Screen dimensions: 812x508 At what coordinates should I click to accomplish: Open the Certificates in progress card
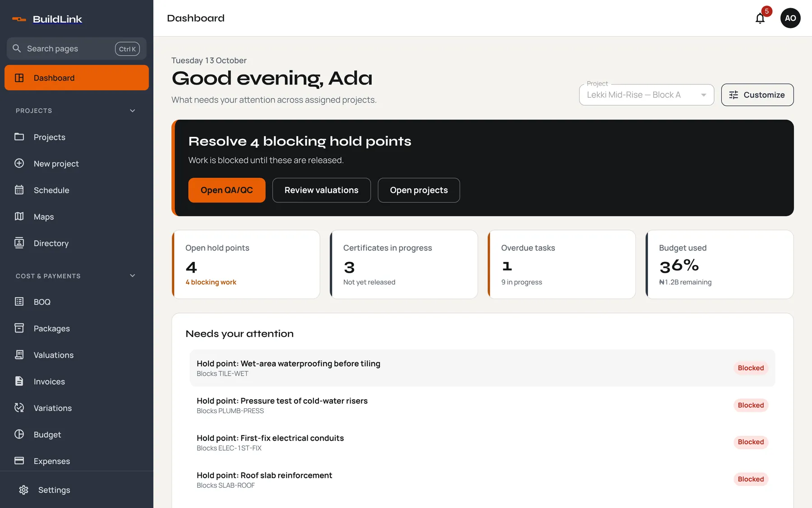404,265
